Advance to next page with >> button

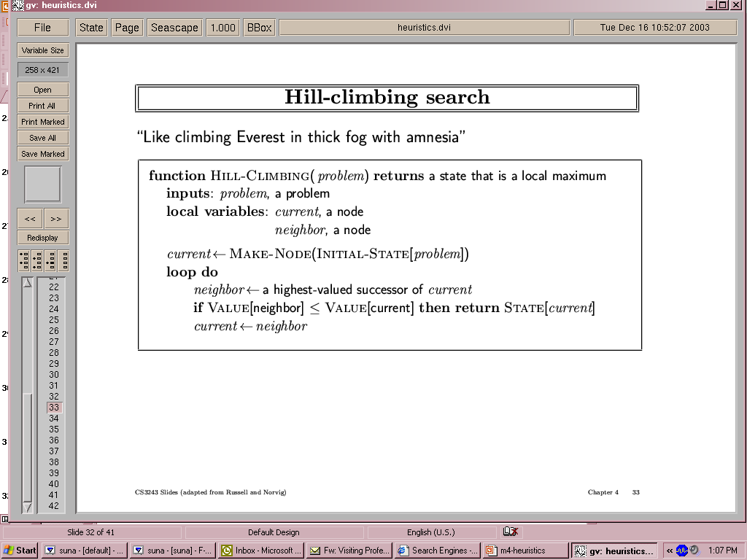(x=56, y=219)
